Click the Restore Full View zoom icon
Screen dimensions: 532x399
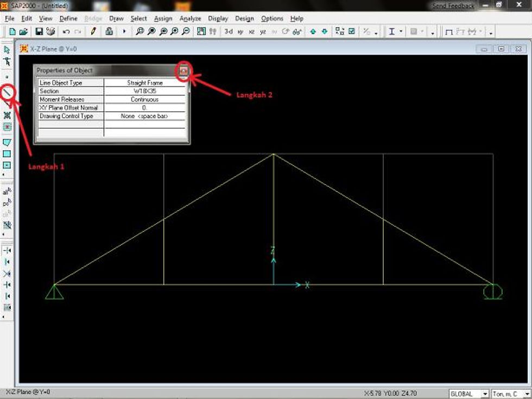pos(151,31)
